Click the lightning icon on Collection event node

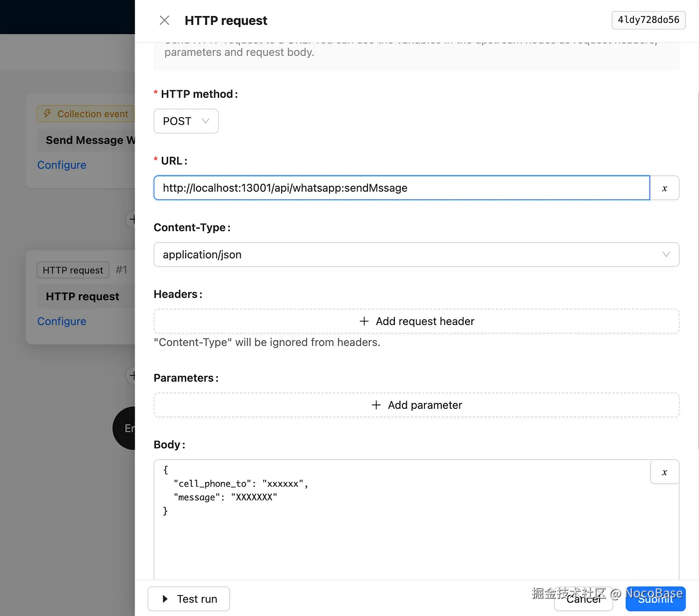pyautogui.click(x=47, y=113)
